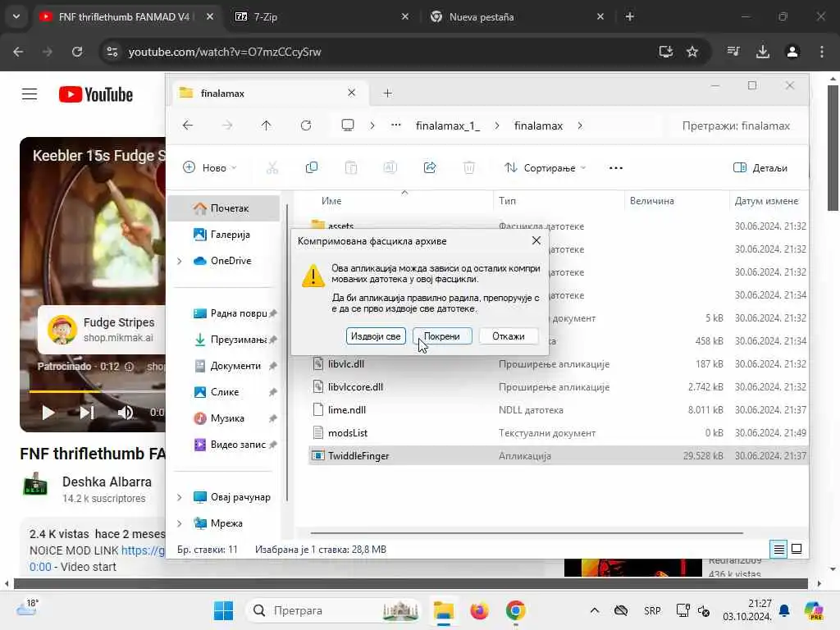Click the Cut scissors icon in Explorer

[272, 167]
